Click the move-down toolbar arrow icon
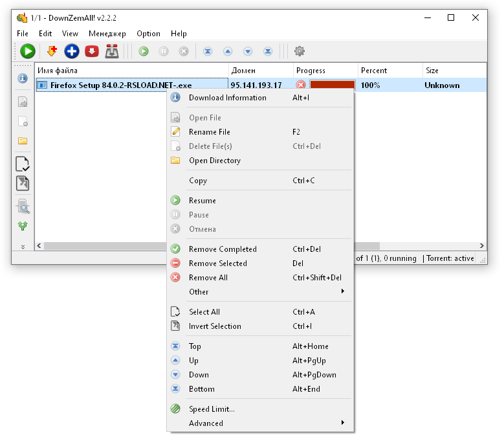Viewport: 504px width, 448px height. click(248, 51)
